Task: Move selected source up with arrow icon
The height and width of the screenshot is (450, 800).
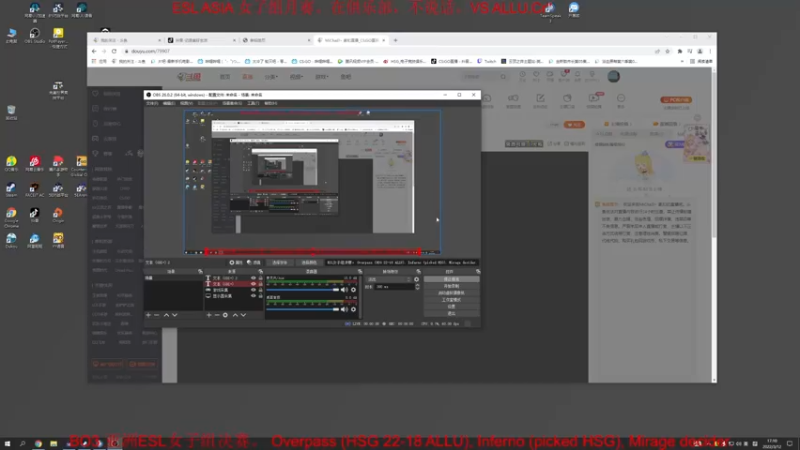Action: click(235, 315)
